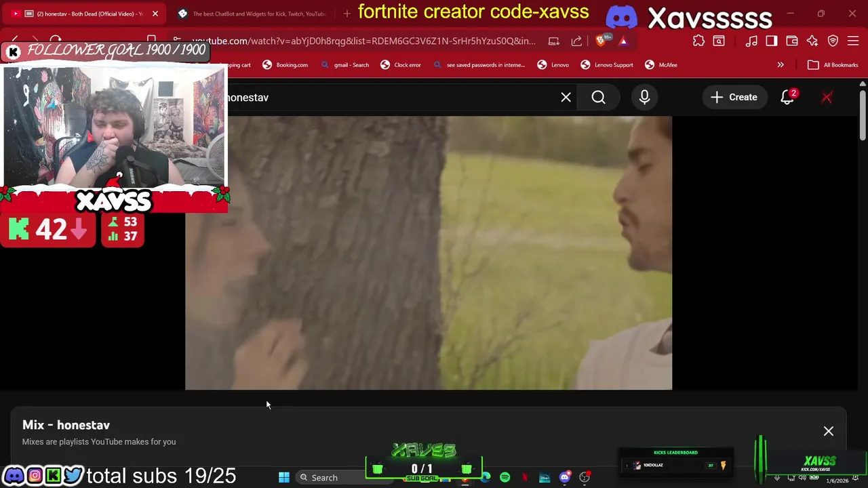Click the YouTube search magnifier button
This screenshot has width=868, height=488.
[598, 98]
